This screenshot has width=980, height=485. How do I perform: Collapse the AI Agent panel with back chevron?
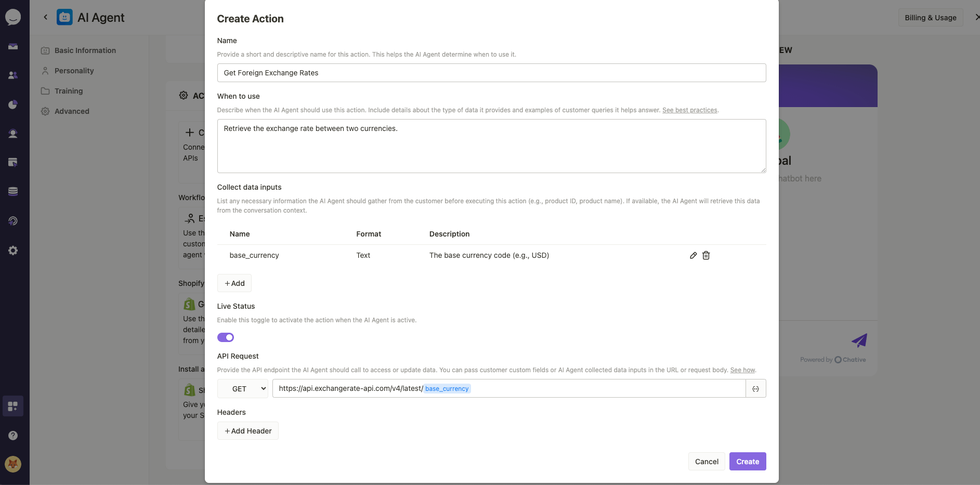pos(46,17)
